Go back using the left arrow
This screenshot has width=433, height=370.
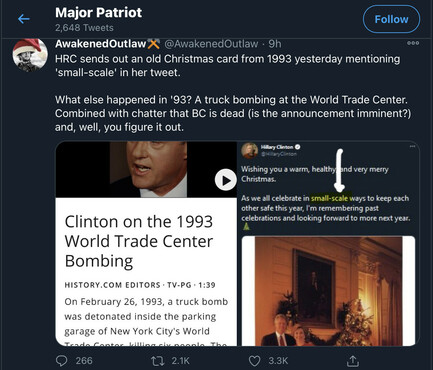click(x=24, y=19)
